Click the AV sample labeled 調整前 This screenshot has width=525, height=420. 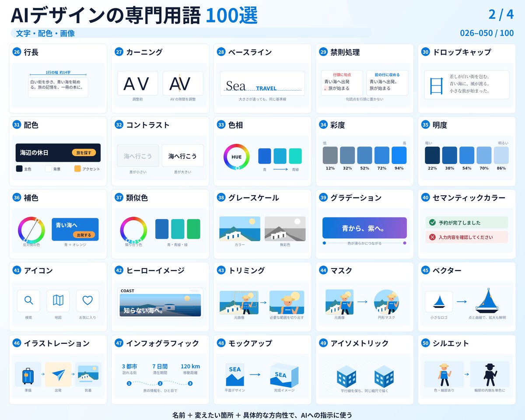[137, 84]
